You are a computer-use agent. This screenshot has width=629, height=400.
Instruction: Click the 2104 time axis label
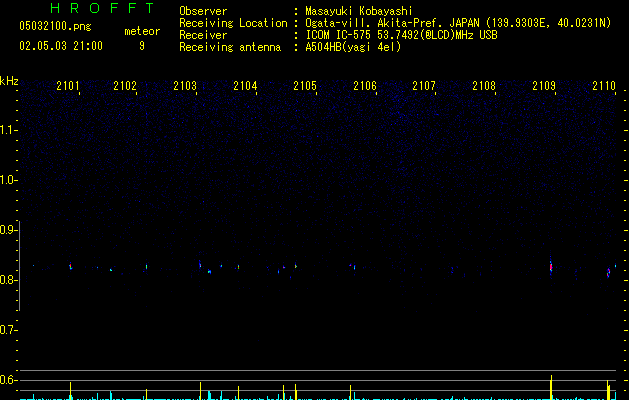tap(245, 85)
